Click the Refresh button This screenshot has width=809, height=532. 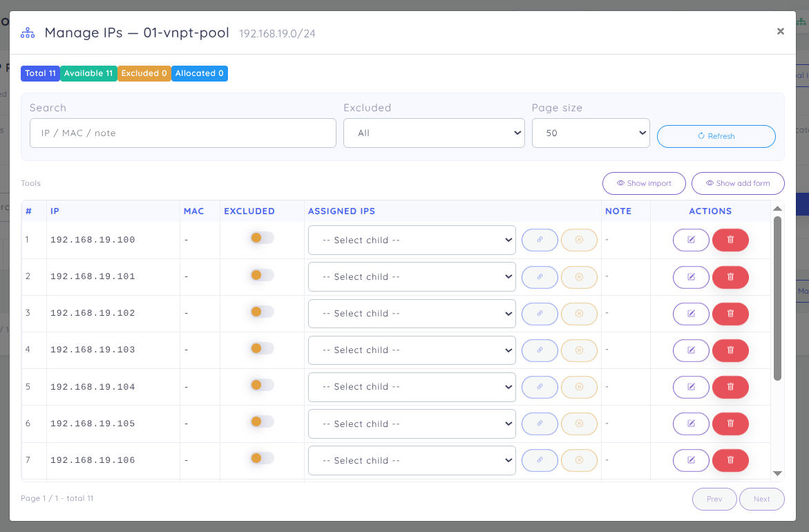coord(716,136)
